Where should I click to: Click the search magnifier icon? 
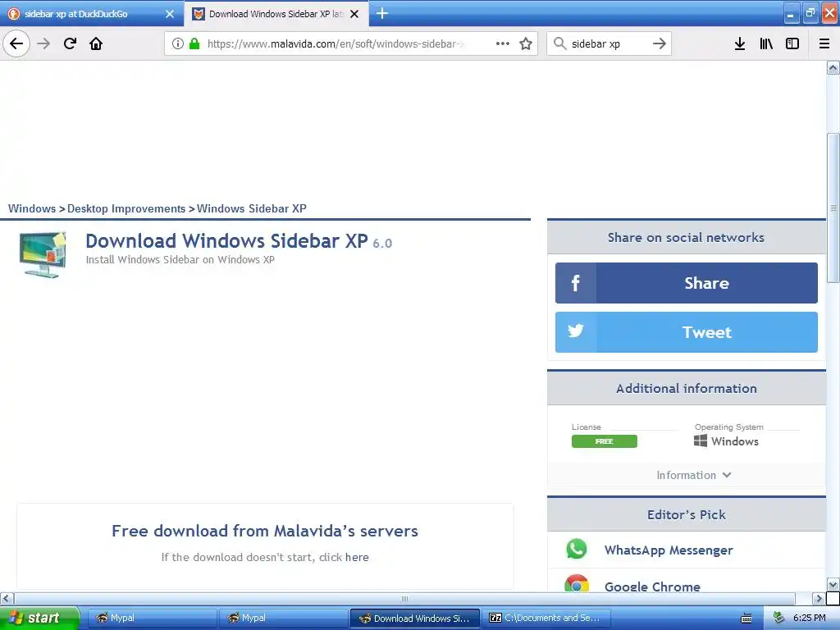tap(559, 43)
